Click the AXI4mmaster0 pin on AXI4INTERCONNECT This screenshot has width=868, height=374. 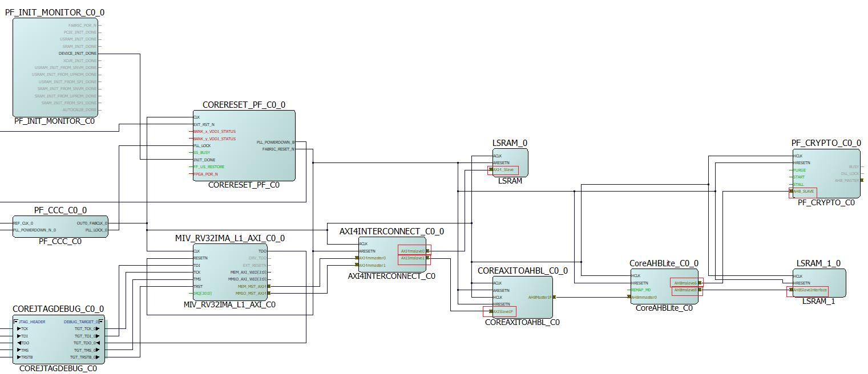pos(371,258)
